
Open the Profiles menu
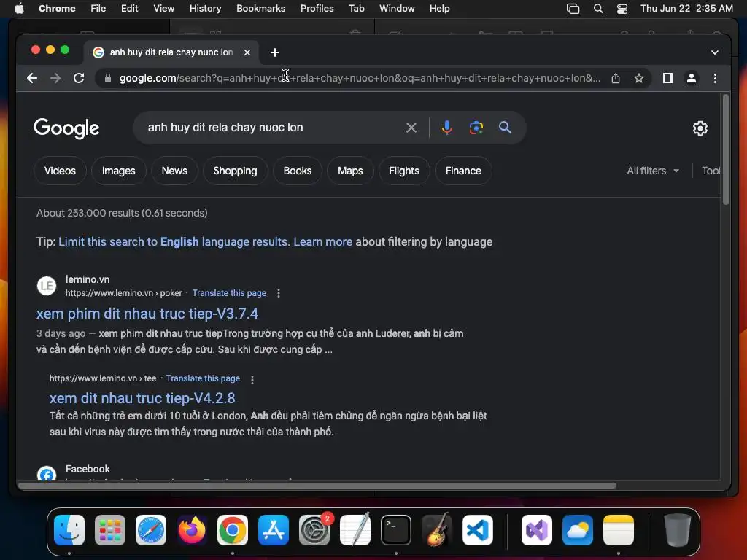pos(317,9)
